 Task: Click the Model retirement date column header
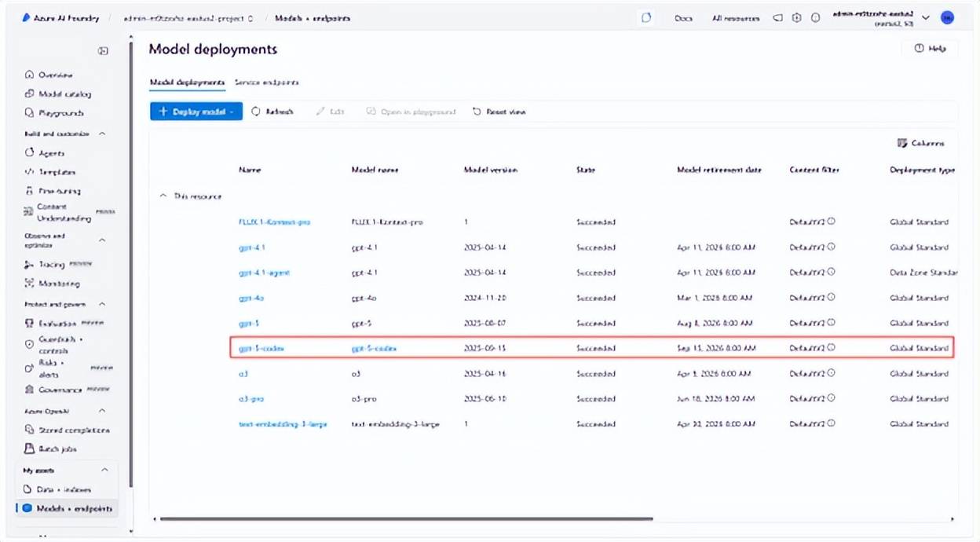[719, 170]
